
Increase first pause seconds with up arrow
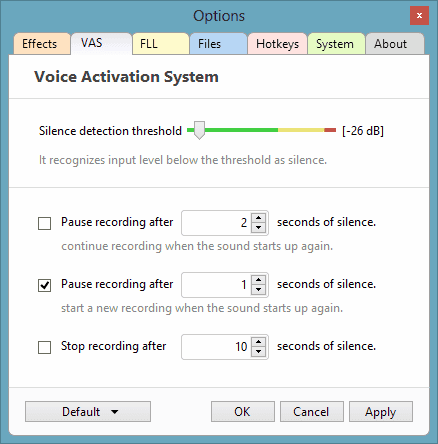tap(258, 218)
